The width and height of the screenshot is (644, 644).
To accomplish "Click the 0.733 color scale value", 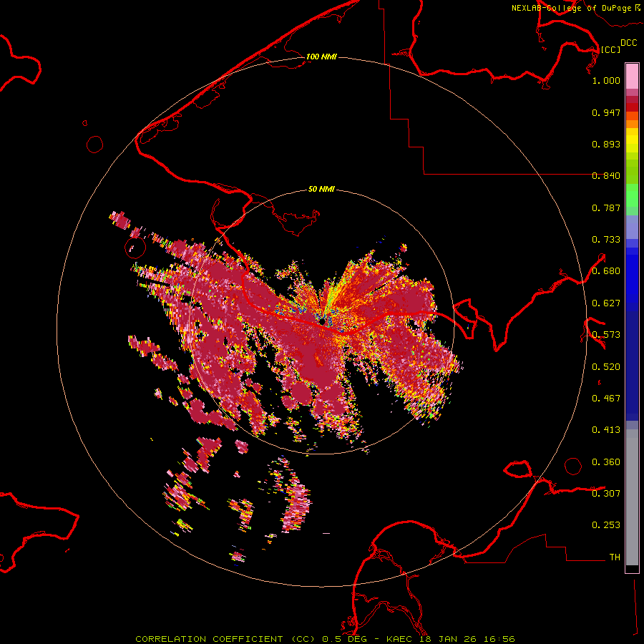I will point(606,240).
